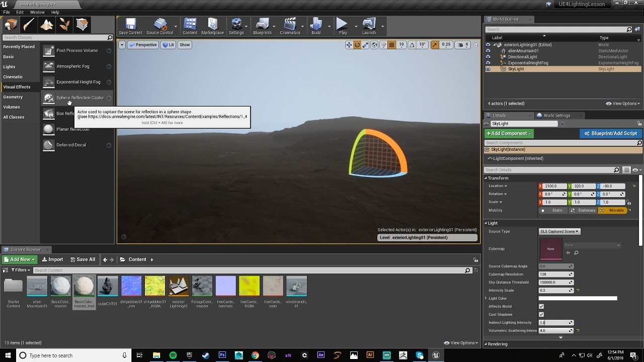The width and height of the screenshot is (644, 362).
Task: Click Add New button
Action: tap(19, 259)
